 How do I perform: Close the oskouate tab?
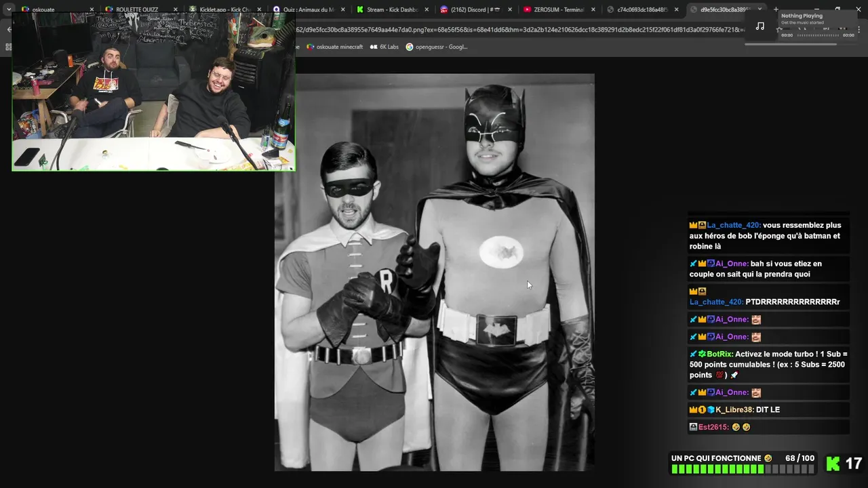pos(92,9)
